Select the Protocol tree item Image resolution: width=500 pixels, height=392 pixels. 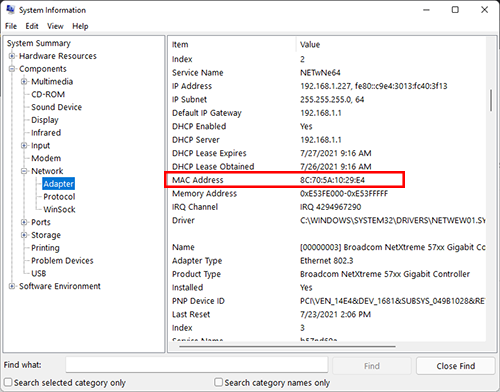click(59, 197)
